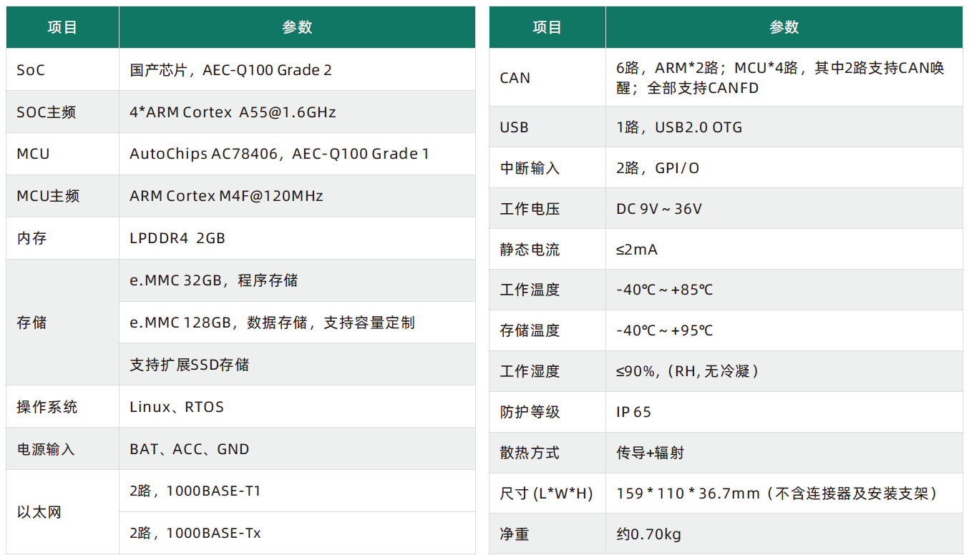Image resolution: width=969 pixels, height=560 pixels.
Task: Click the left table's 项目 header cell
Action: pyautogui.click(x=62, y=27)
